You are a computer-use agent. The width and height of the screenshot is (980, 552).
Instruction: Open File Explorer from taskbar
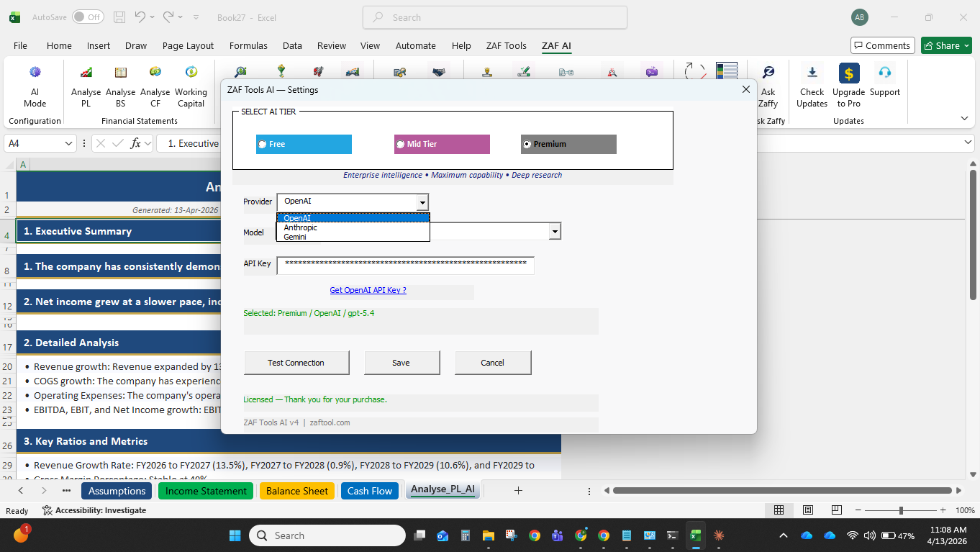click(489, 535)
